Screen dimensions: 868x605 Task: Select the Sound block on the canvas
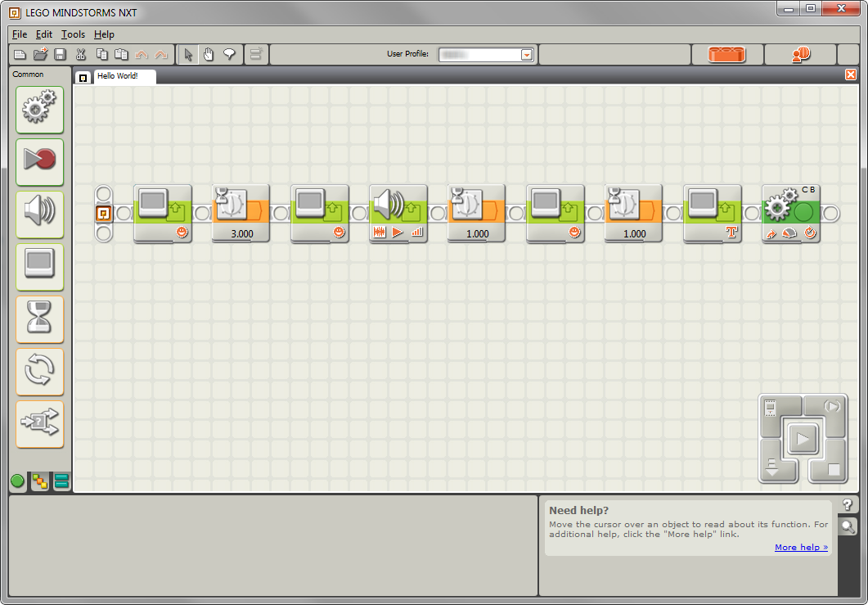point(398,214)
